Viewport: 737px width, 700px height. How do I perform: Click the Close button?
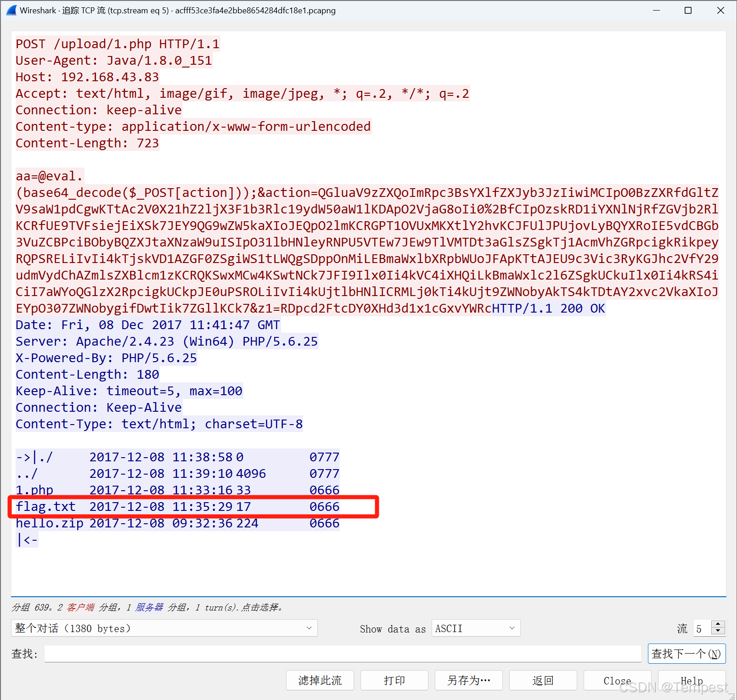pyautogui.click(x=617, y=680)
